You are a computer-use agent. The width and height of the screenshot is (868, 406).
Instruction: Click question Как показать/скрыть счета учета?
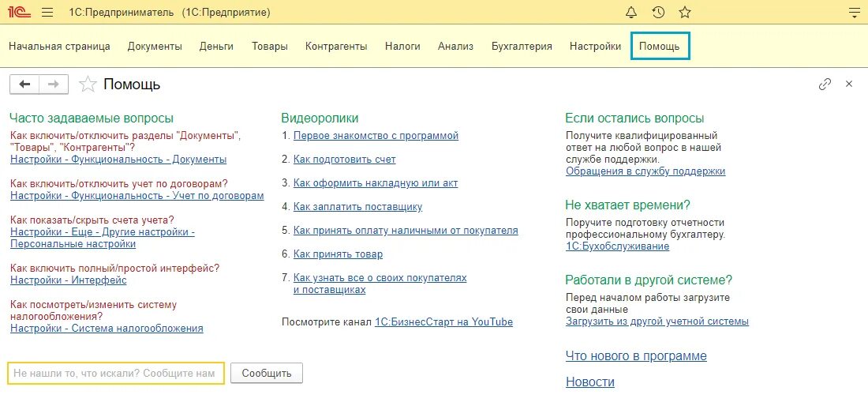coord(92,220)
